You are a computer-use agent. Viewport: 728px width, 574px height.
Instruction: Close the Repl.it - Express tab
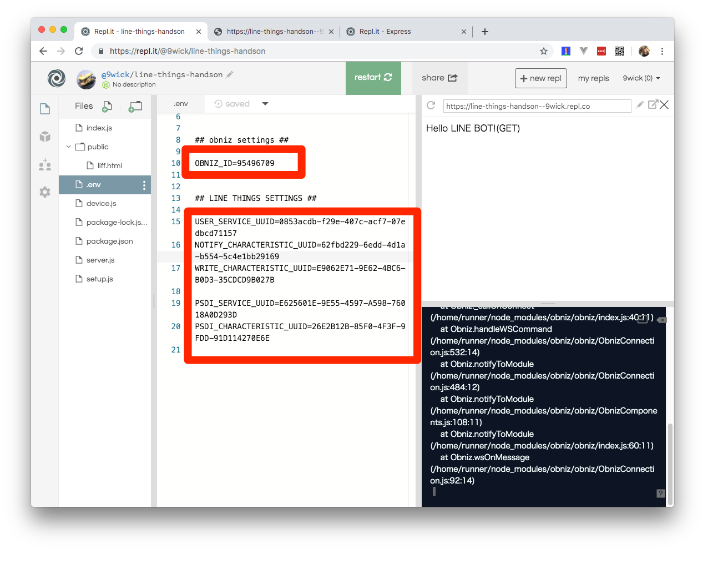tap(464, 32)
